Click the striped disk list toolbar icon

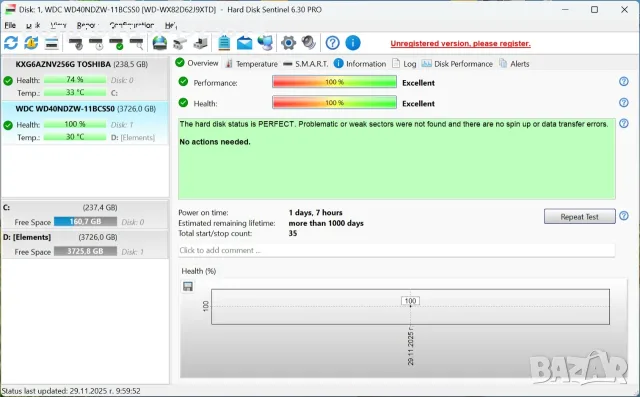pos(51,43)
